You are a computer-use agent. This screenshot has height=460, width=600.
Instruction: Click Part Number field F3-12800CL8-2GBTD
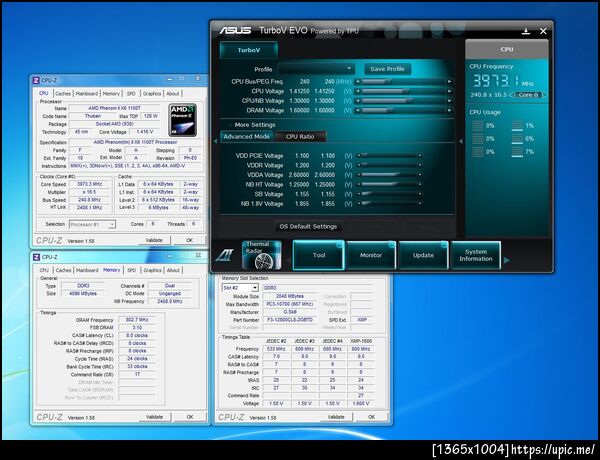point(290,320)
